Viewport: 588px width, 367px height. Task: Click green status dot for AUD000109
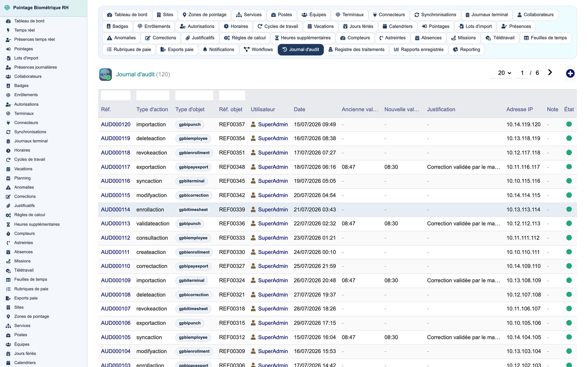[x=569, y=280]
